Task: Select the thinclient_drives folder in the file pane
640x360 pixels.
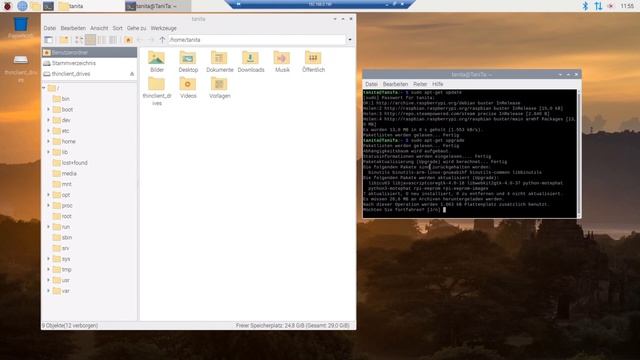Action: coord(157,91)
